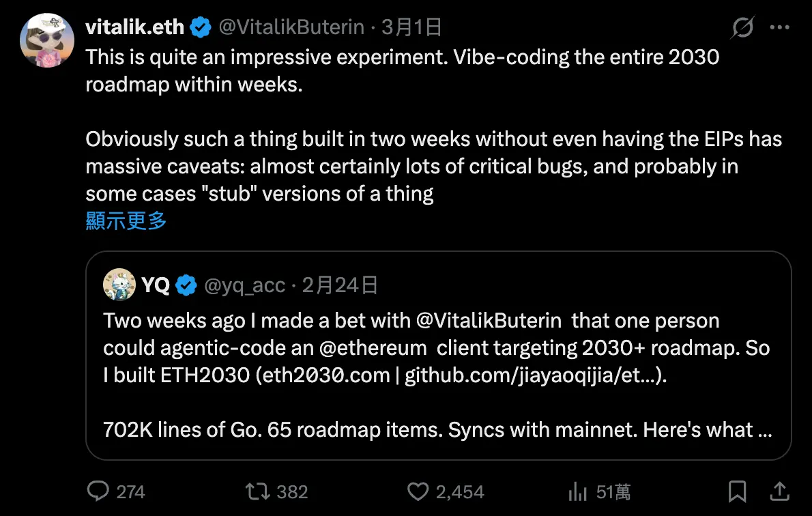The height and width of the screenshot is (516, 812).
Task: Click the YQ display name
Action: pos(156,285)
